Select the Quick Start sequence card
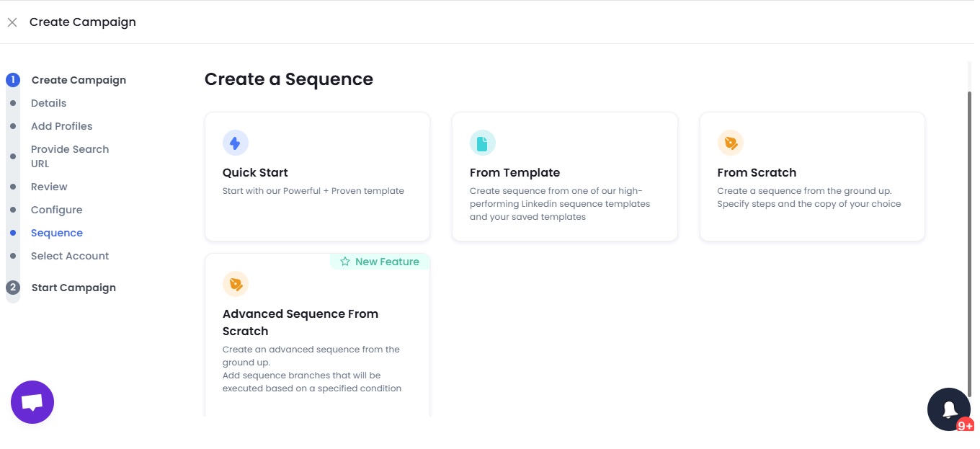The height and width of the screenshot is (449, 980). click(x=317, y=177)
